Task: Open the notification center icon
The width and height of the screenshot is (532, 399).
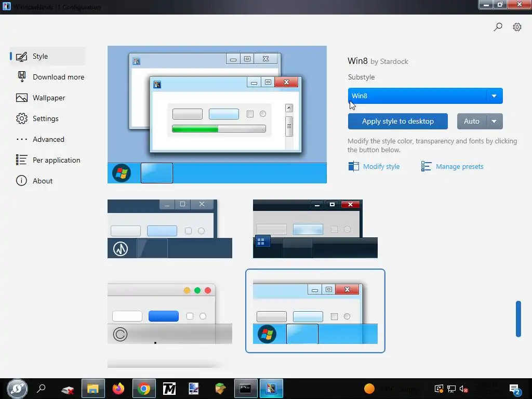Action: [x=515, y=390]
